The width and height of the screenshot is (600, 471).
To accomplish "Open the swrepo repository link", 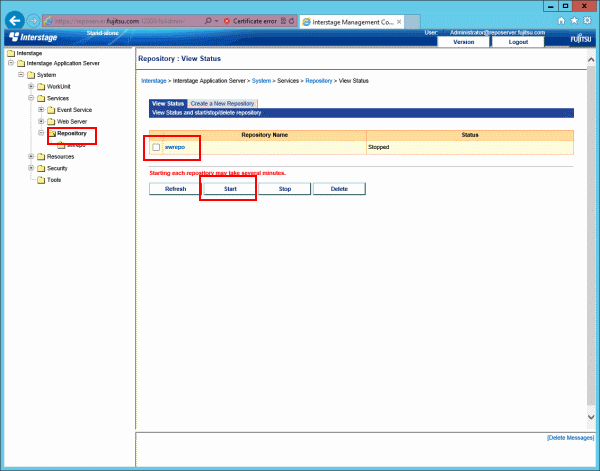I will pyautogui.click(x=176, y=147).
